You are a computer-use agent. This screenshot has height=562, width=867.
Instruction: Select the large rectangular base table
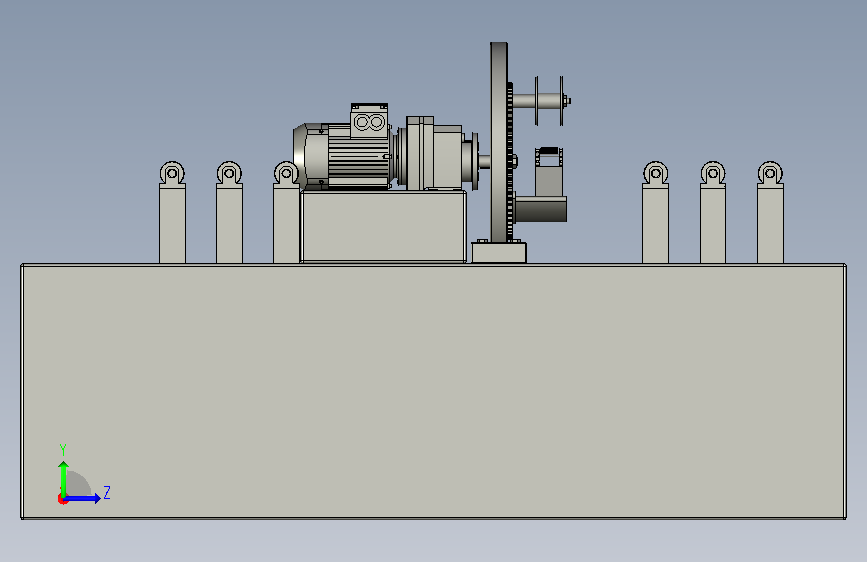coord(434,392)
